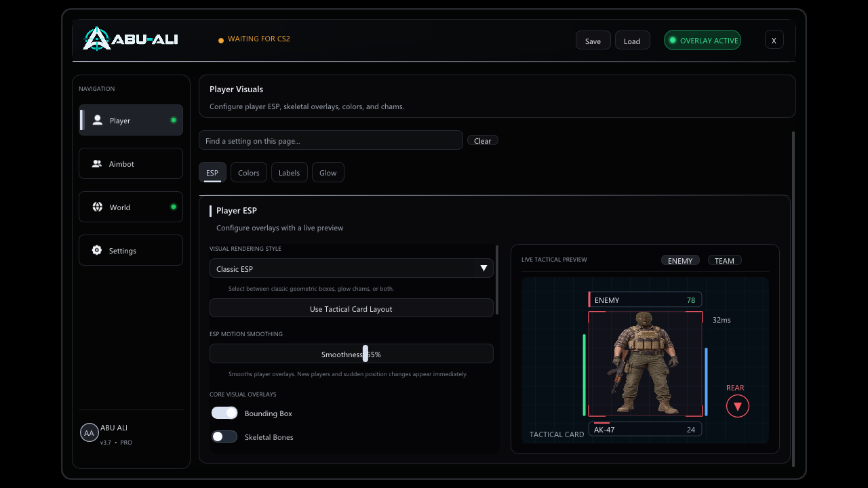
Task: Click the WAITING FOR CS2 status text
Action: (x=259, y=39)
